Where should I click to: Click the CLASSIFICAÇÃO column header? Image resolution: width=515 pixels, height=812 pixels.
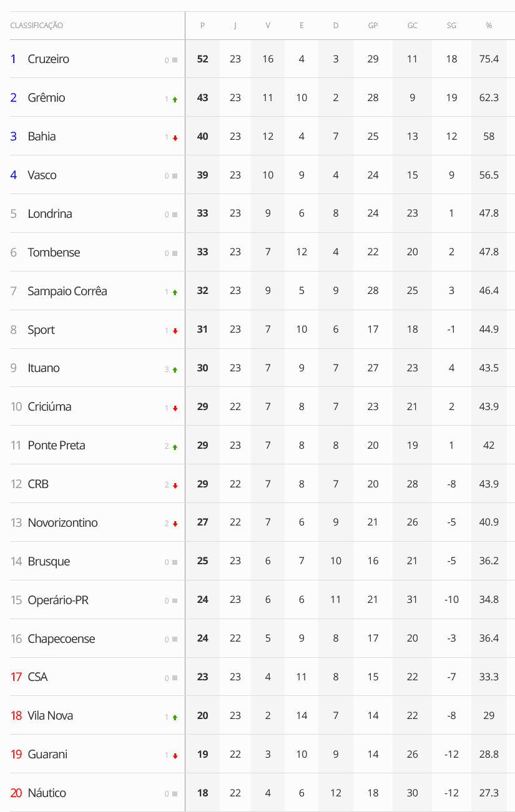point(37,26)
